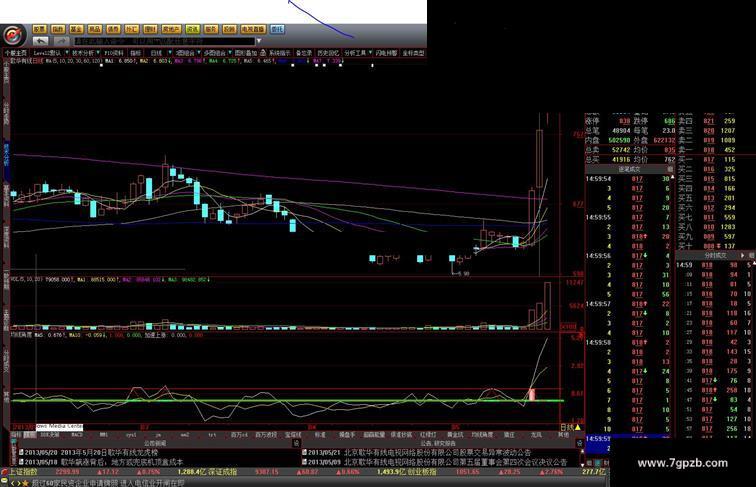
Task: Select the 其他 indicator tab
Action: click(x=563, y=434)
